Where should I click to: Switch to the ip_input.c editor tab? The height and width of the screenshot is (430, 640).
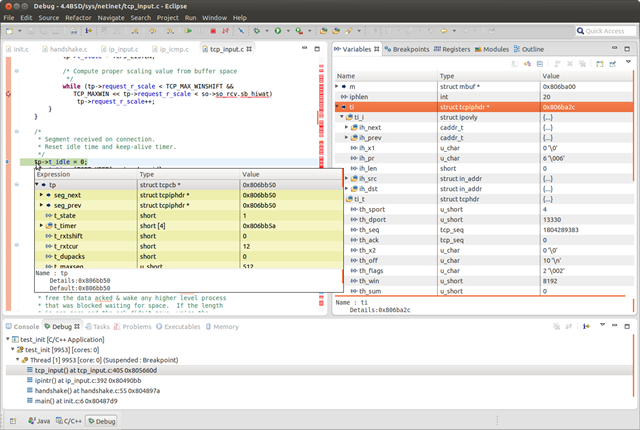click(x=119, y=49)
